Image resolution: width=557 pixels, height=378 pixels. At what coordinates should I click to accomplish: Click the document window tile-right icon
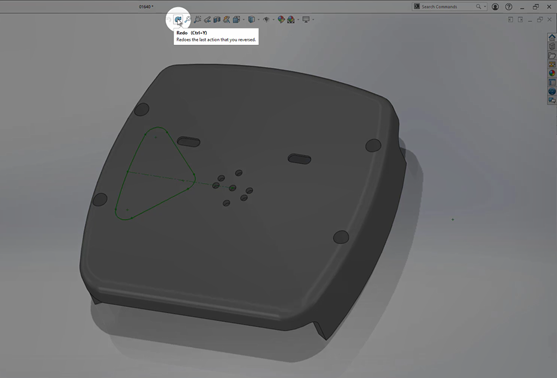tap(520, 20)
